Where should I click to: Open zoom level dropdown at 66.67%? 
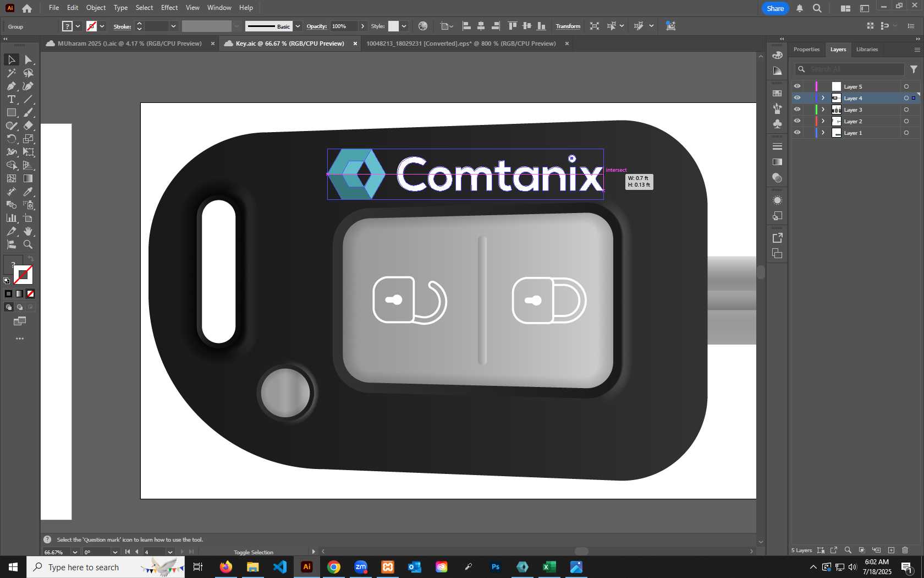(x=75, y=552)
